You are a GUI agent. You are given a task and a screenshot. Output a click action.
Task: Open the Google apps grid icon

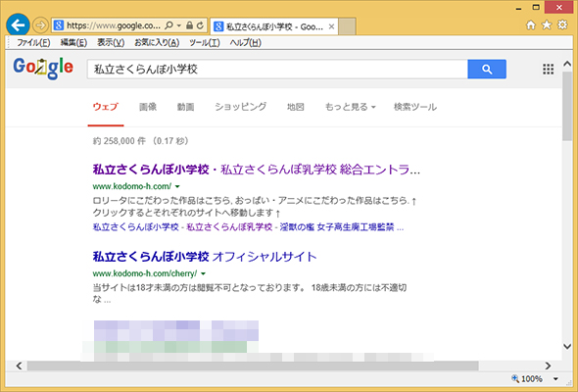[549, 69]
